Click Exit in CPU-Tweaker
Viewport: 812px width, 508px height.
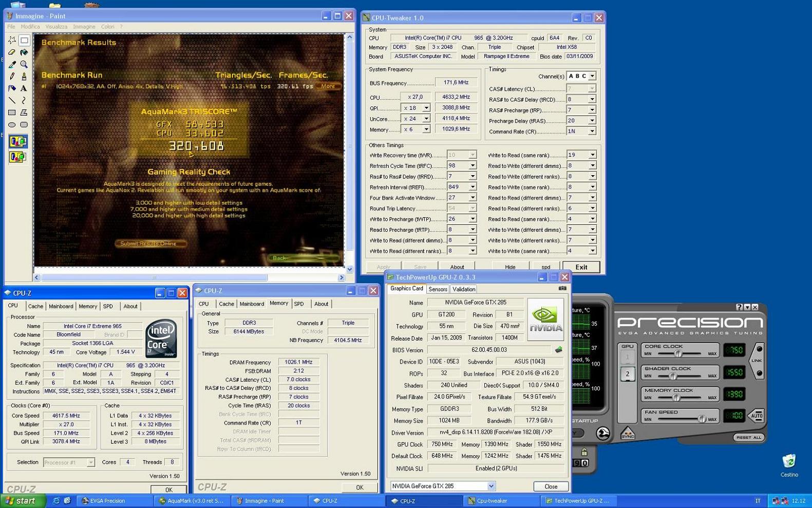(581, 267)
